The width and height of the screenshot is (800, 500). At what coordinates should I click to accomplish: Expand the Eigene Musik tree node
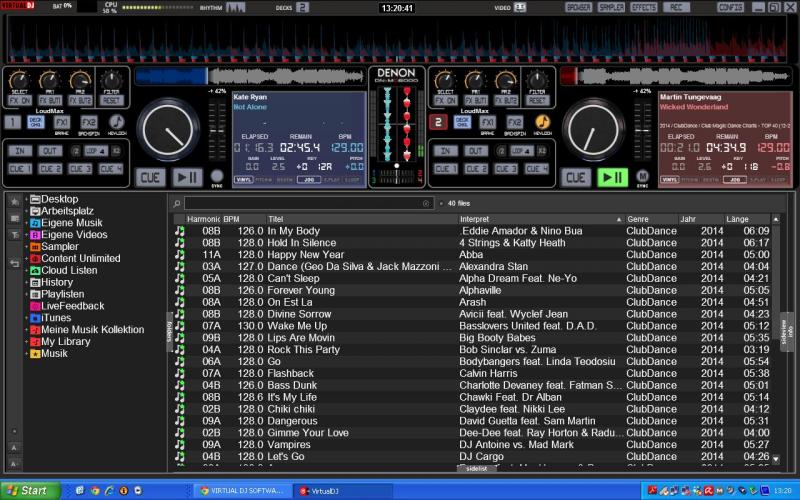(27, 223)
